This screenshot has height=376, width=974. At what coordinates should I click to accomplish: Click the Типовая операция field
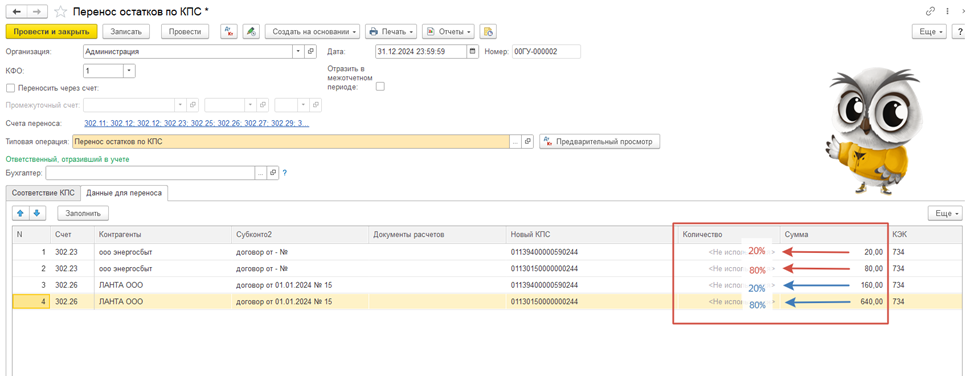coord(291,142)
